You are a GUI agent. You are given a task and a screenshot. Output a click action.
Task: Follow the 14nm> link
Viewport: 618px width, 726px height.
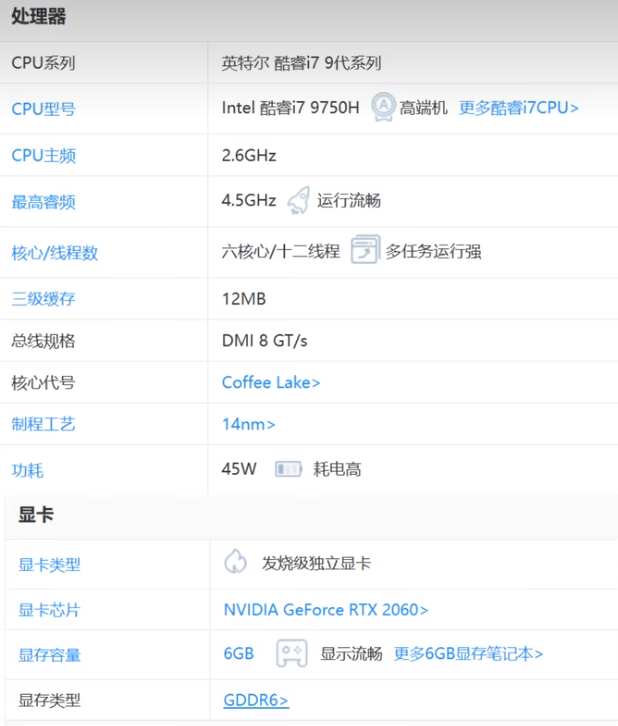click(x=249, y=424)
